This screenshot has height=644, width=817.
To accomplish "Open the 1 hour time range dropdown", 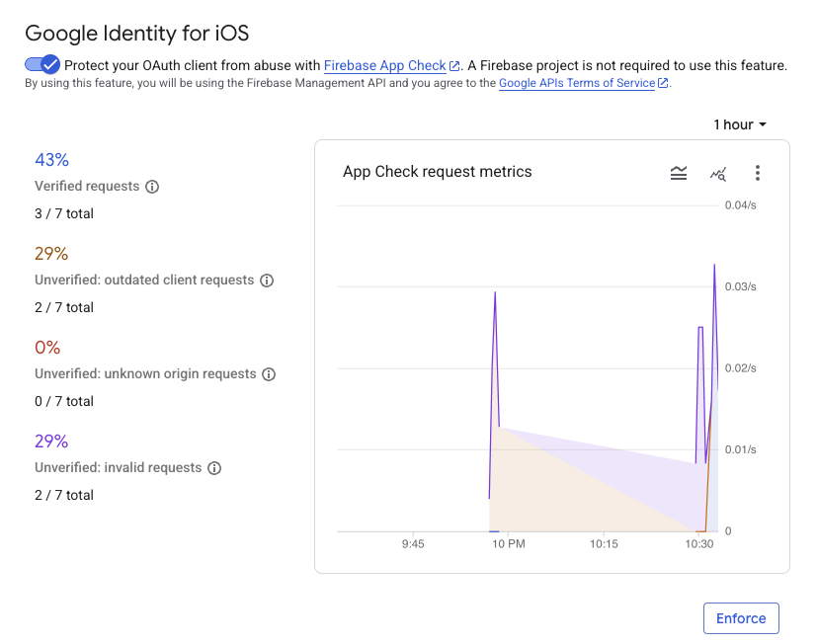I will tap(738, 124).
